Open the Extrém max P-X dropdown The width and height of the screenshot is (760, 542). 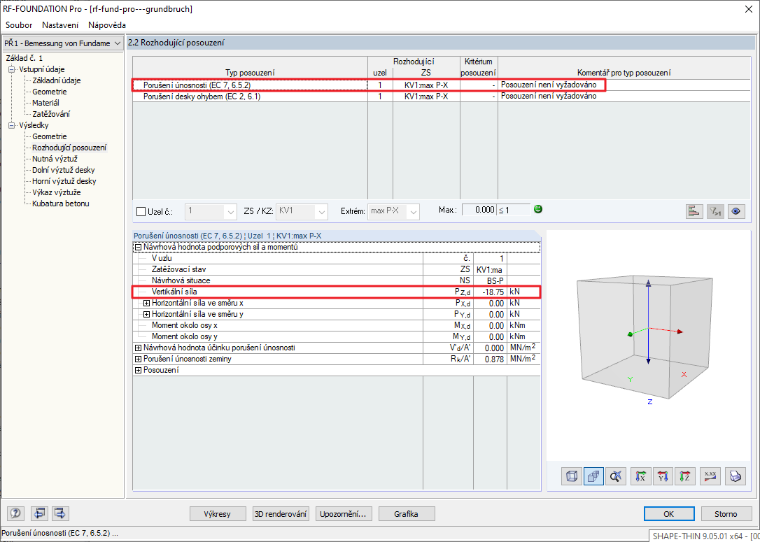coord(413,211)
